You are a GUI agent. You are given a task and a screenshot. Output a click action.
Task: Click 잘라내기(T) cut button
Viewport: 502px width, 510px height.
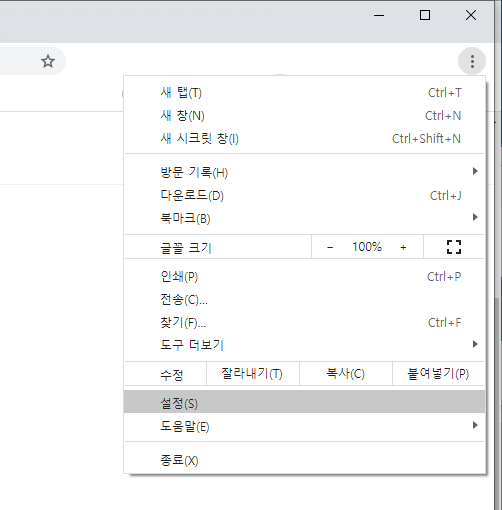coord(252,374)
